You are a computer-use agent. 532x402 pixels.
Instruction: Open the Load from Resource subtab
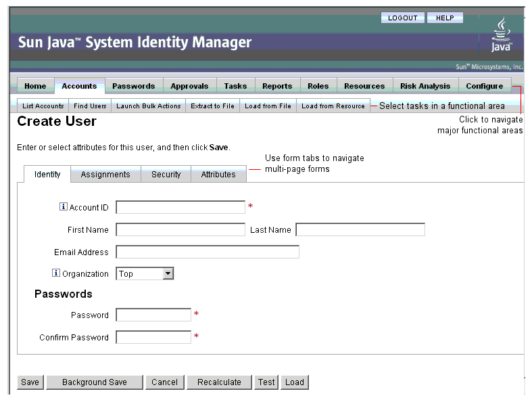(333, 106)
